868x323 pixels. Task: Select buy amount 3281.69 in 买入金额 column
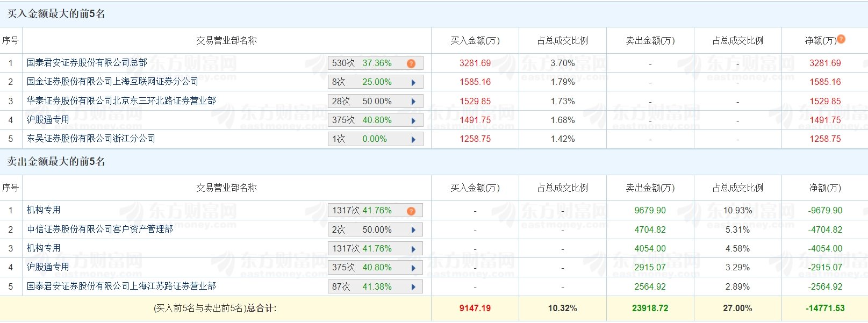click(475, 63)
